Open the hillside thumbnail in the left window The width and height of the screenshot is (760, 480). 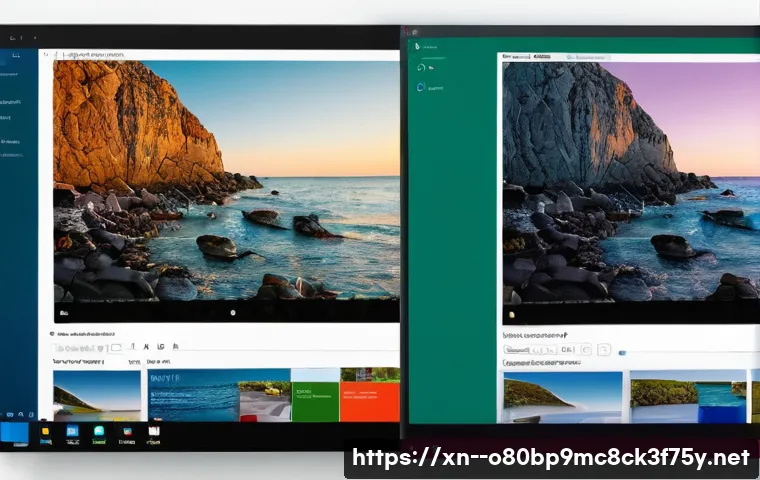[97, 396]
